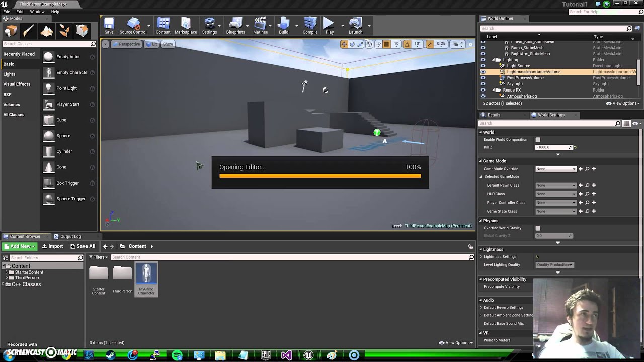The width and height of the screenshot is (644, 362).
Task: Click the Launch toolbar icon
Action: pyautogui.click(x=355, y=26)
